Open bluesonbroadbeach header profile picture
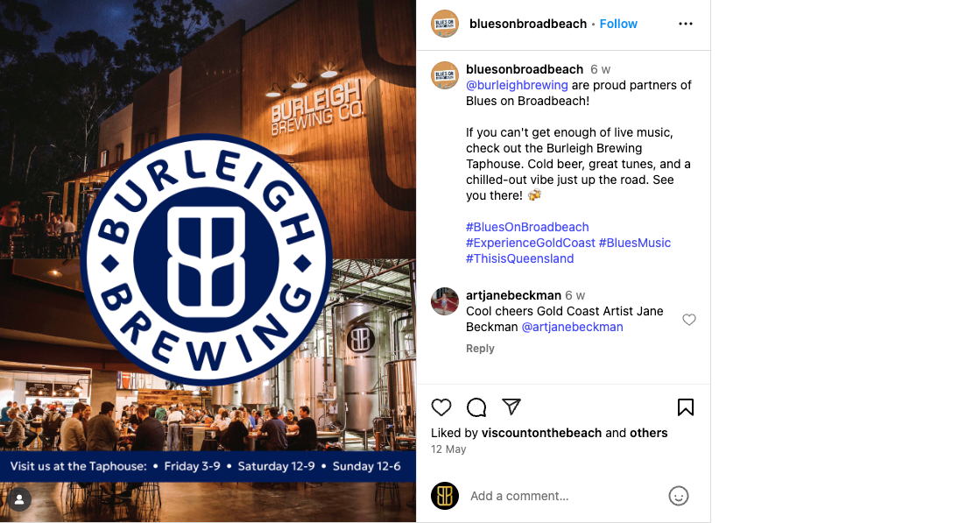This screenshot has height=523, width=980. (445, 24)
